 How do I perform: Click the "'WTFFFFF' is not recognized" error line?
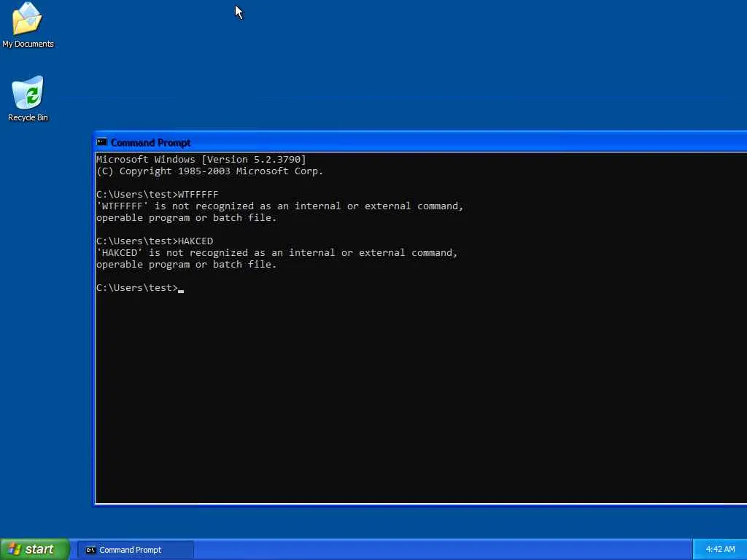tap(279, 206)
